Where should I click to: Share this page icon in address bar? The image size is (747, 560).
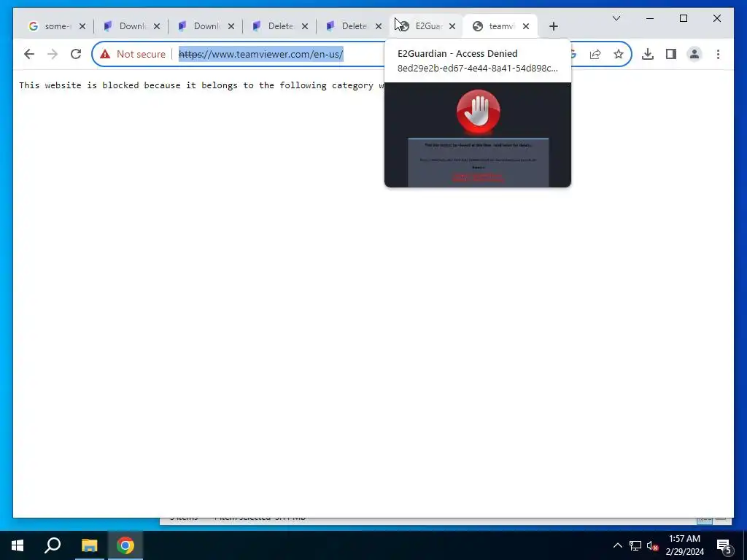pos(595,54)
